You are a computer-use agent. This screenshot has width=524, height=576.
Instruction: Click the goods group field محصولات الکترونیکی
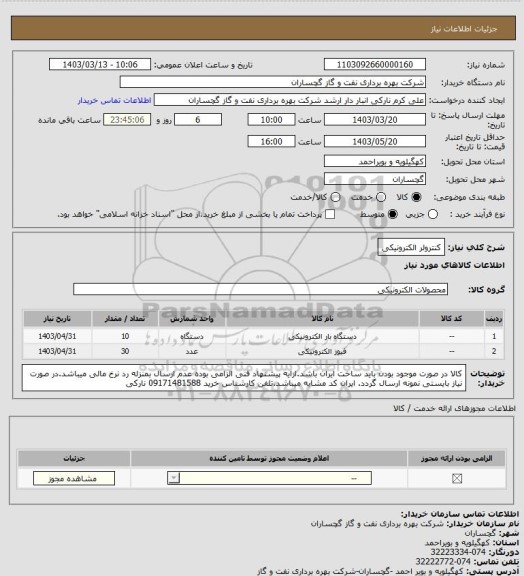[x=260, y=289]
